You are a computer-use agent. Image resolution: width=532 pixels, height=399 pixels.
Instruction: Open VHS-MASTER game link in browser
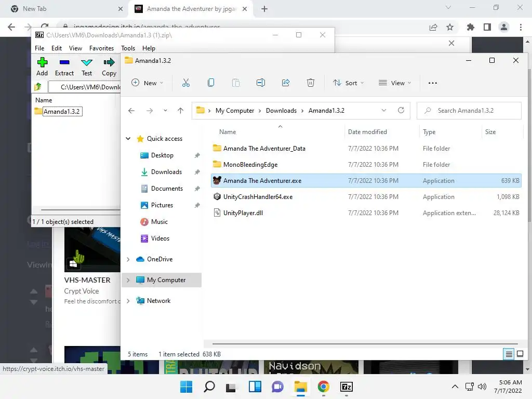87,280
